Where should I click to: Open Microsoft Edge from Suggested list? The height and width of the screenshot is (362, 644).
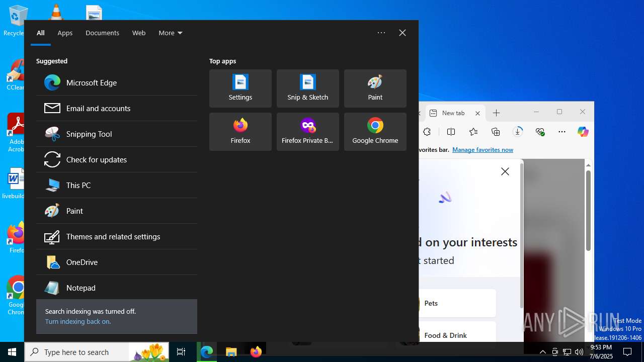point(116,82)
